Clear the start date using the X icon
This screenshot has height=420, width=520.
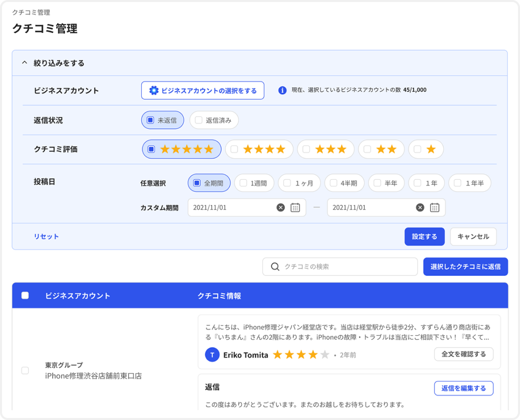click(281, 207)
